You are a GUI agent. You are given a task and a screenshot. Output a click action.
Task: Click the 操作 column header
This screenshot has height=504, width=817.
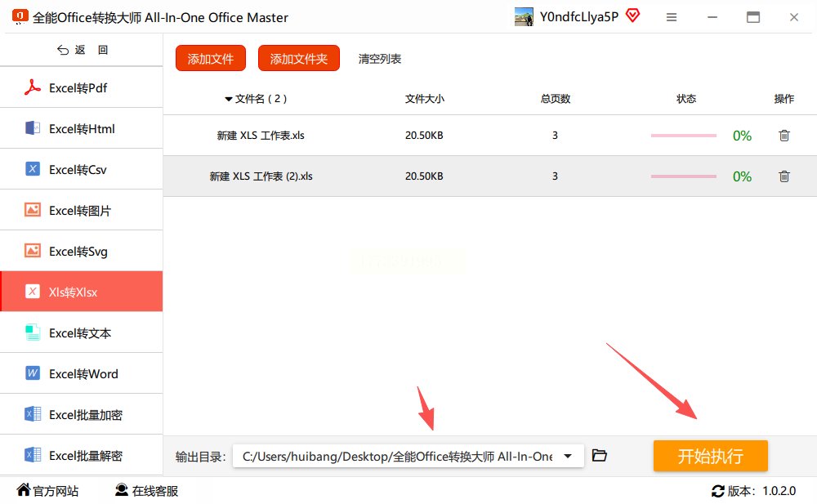click(x=784, y=99)
